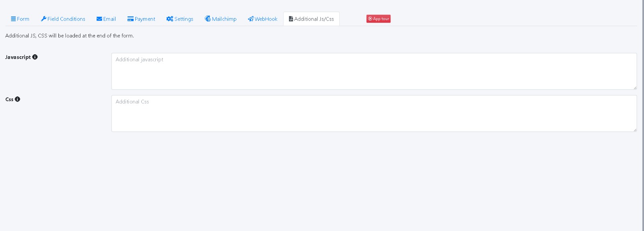Viewport: 644px width, 231px height.
Task: Open the Email tab
Action: tap(109, 19)
